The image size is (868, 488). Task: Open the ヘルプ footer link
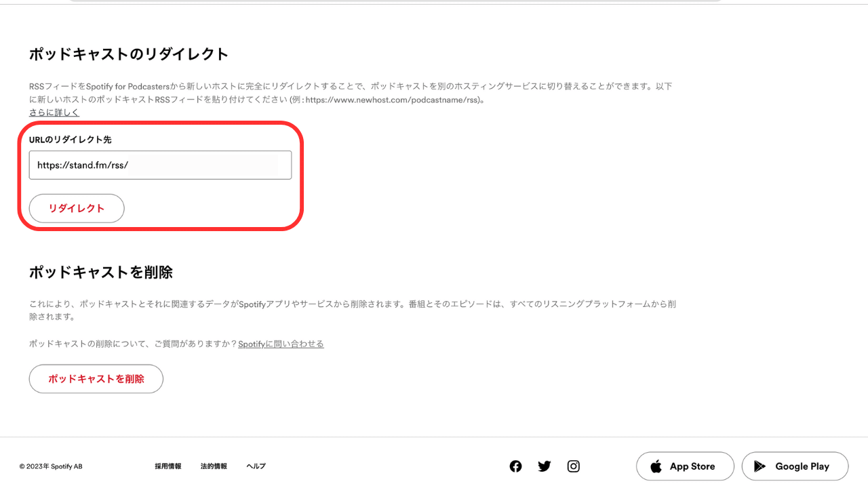click(x=256, y=466)
